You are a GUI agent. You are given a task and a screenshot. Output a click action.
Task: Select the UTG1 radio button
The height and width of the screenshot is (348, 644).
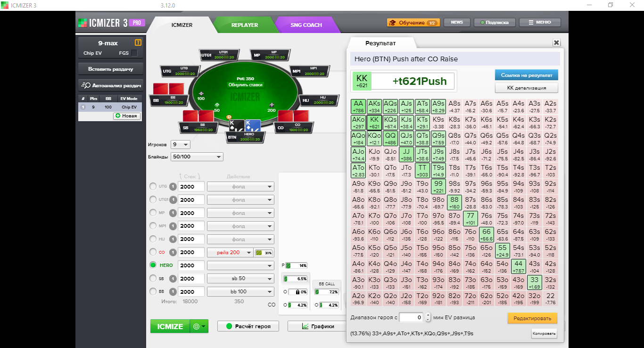[x=153, y=200]
